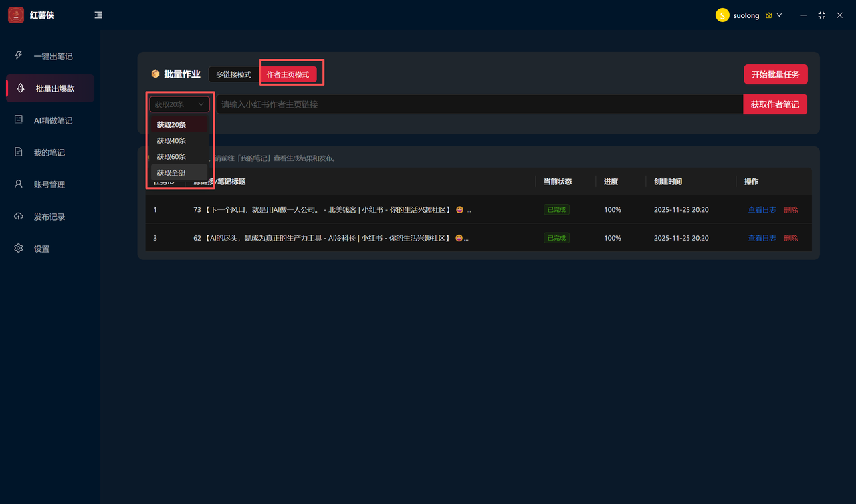Switch to 多链接模式 mode
The width and height of the screenshot is (856, 504).
233,74
